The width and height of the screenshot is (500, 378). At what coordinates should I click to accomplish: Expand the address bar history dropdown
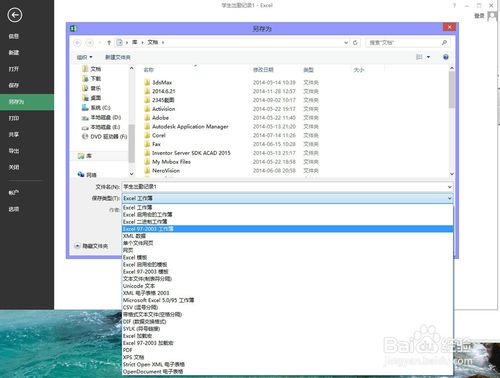pos(346,43)
